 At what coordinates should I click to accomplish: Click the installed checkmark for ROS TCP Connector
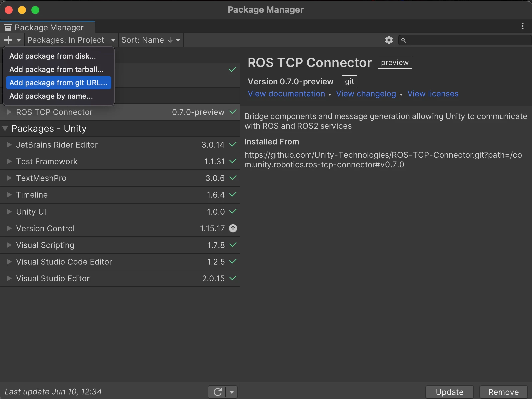click(233, 112)
